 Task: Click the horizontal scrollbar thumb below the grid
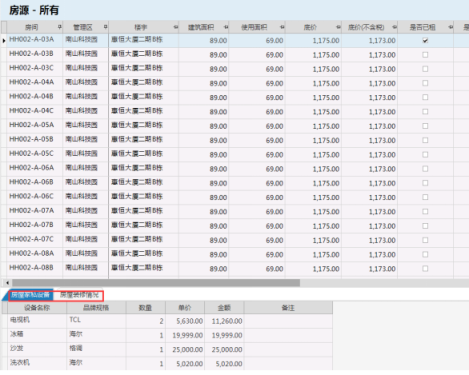(x=156, y=283)
